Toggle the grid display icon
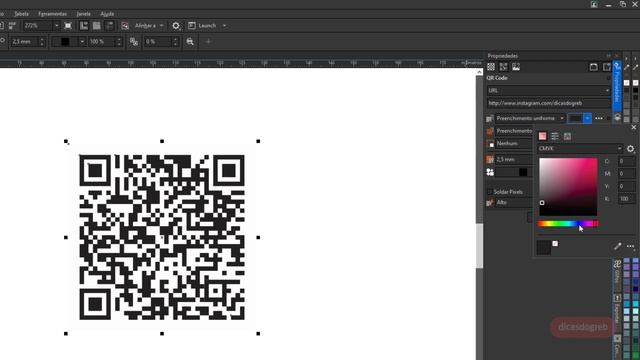This screenshot has height=360, width=640. 97,26
